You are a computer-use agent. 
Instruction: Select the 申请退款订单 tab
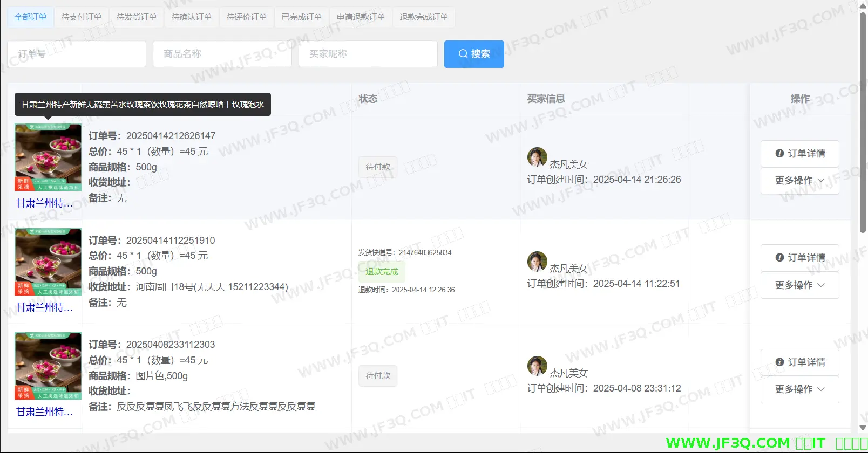pos(361,17)
